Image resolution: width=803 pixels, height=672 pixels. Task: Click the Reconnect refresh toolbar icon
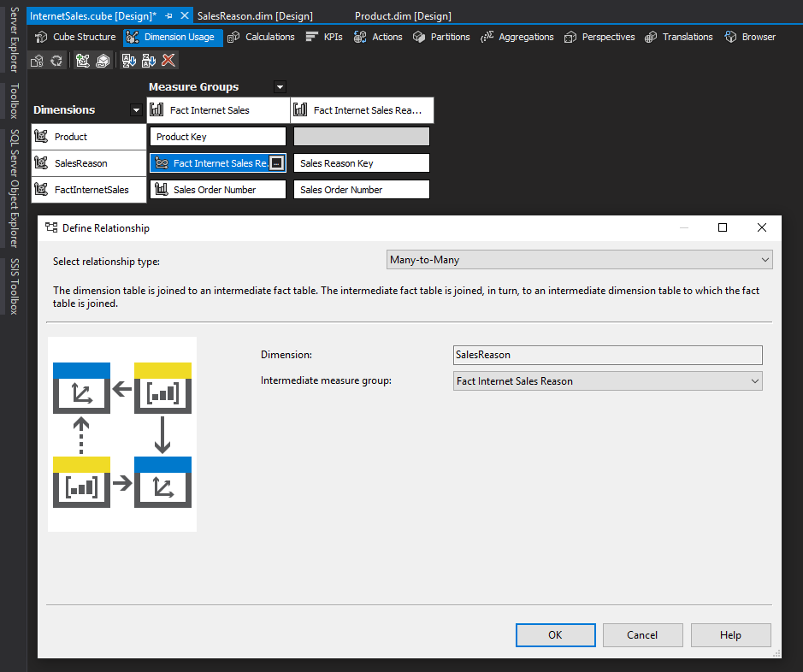[x=56, y=61]
